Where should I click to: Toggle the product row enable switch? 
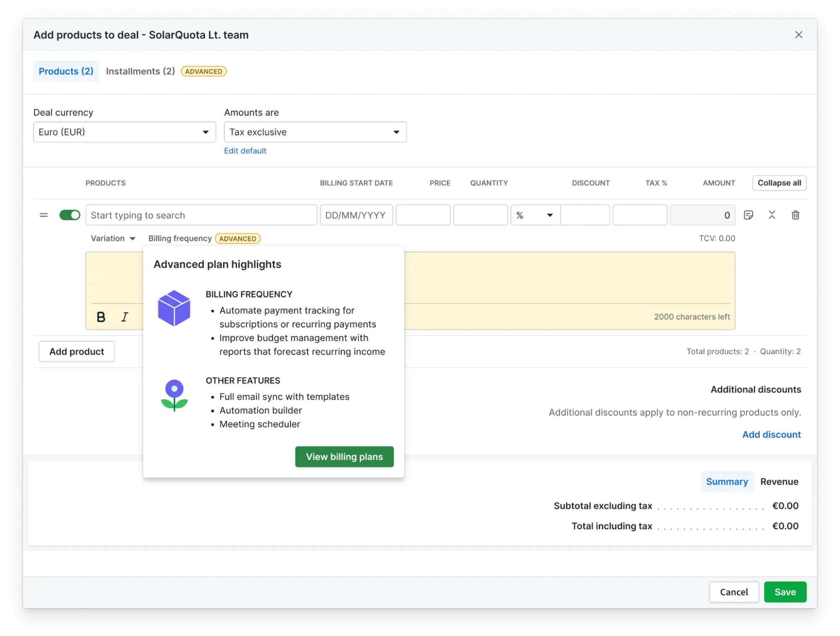tap(69, 215)
